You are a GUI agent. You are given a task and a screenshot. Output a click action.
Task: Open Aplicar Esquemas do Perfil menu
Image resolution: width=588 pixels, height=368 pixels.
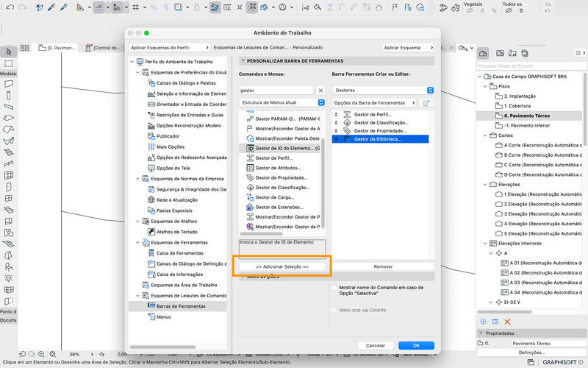[x=170, y=48]
